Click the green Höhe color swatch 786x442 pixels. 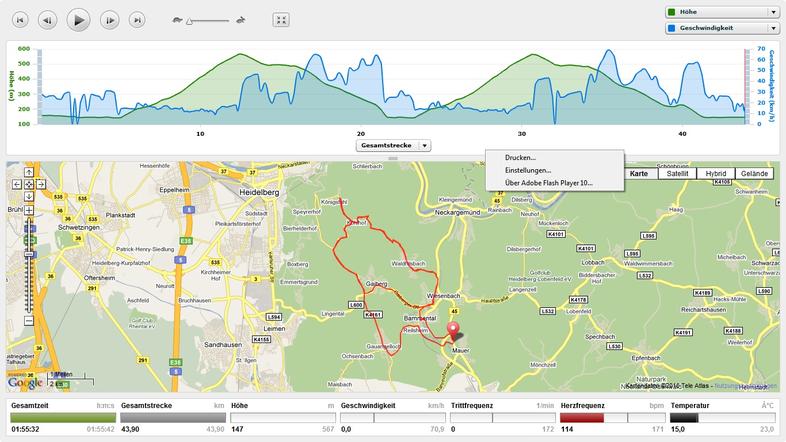click(671, 12)
